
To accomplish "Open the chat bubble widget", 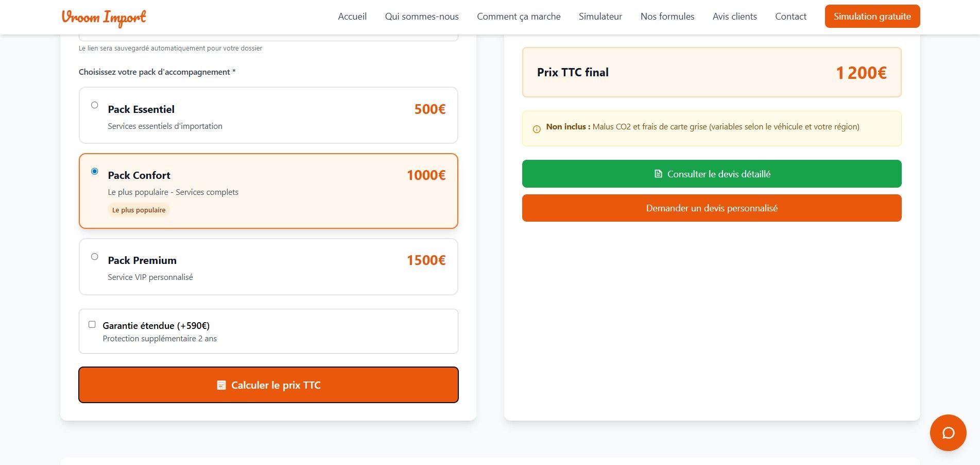I will point(948,433).
